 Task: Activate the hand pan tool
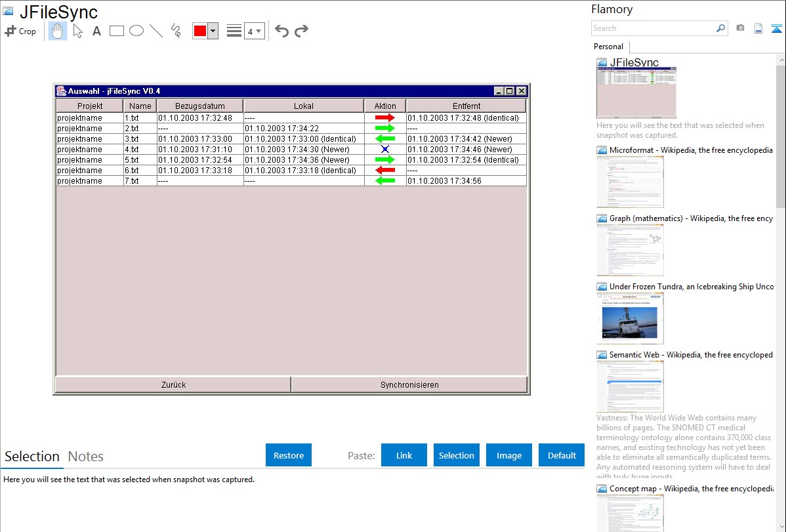[58, 31]
